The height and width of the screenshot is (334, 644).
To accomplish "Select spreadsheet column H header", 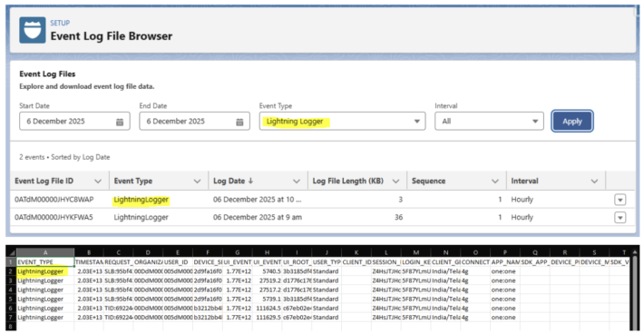I will (x=267, y=252).
